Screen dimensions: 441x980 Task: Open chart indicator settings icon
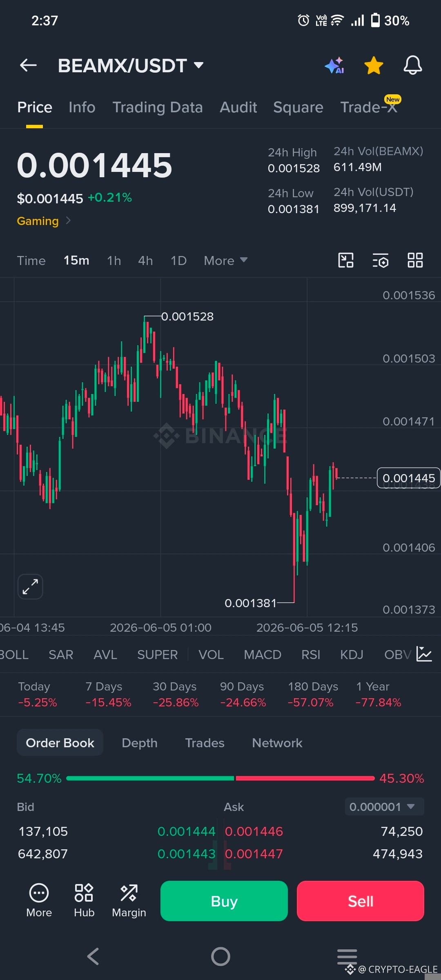[x=381, y=260]
